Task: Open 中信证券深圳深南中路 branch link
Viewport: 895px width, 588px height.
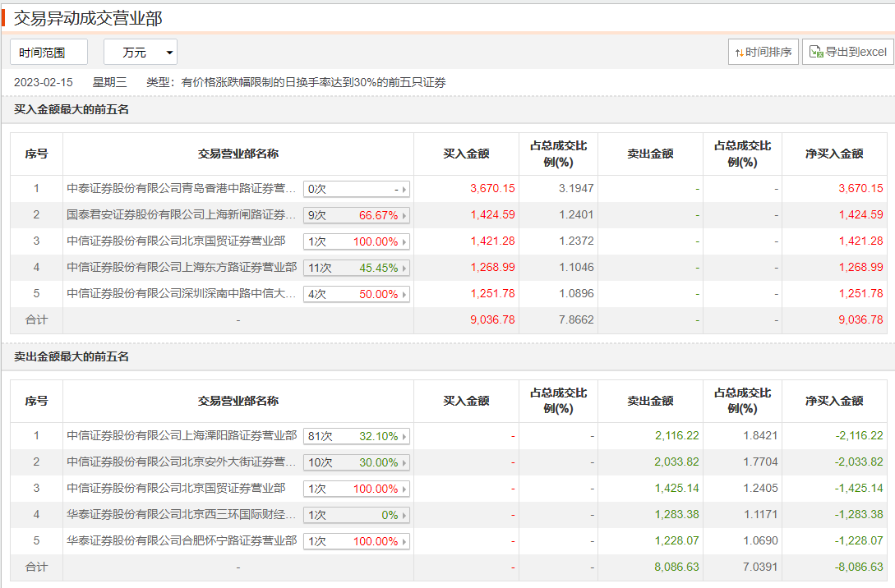Action: [x=182, y=294]
